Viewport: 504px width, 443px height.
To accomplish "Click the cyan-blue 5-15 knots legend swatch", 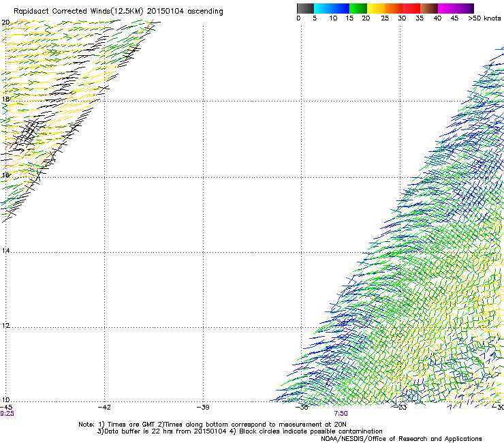I will 332,8.
